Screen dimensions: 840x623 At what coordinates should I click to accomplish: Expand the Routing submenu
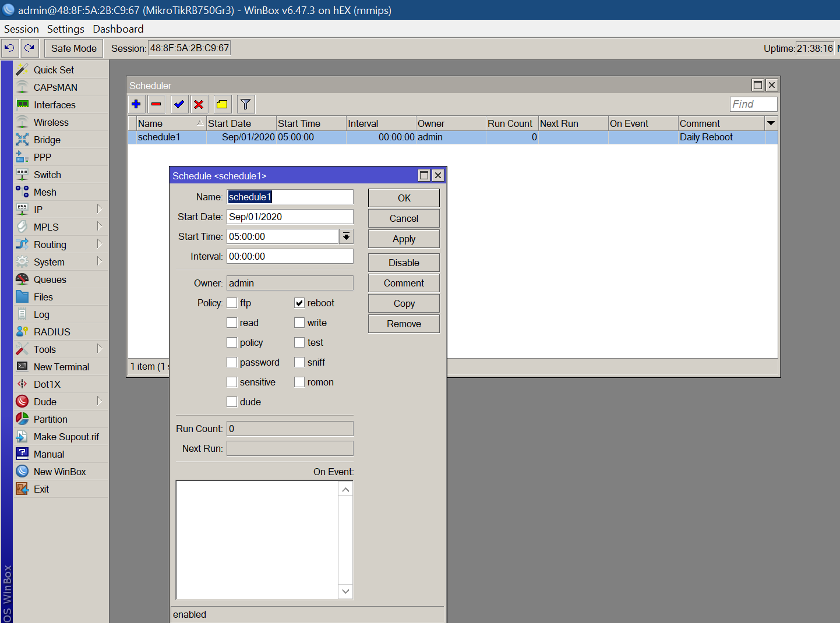point(100,244)
